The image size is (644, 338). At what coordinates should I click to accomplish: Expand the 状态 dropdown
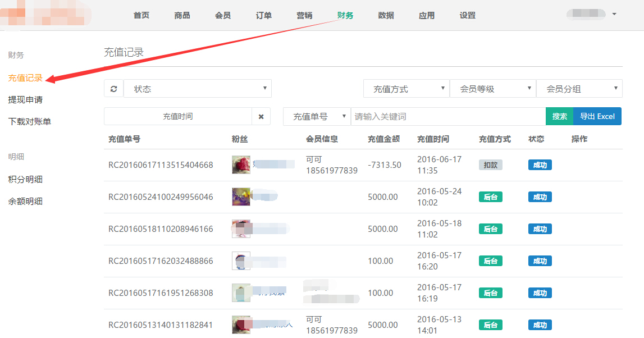(198, 89)
